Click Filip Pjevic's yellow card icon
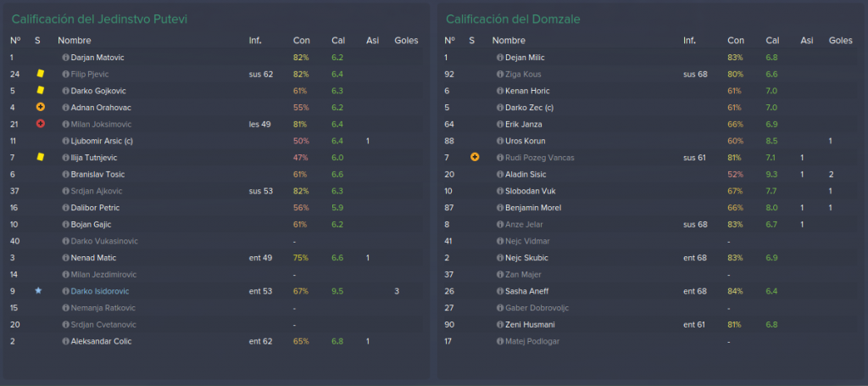 pyautogui.click(x=40, y=74)
